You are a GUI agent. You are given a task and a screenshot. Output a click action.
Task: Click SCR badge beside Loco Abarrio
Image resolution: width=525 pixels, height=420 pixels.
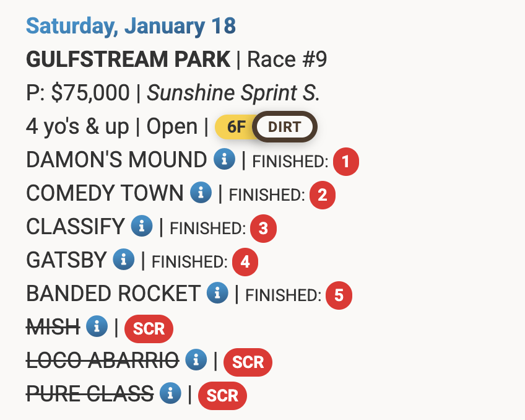coord(248,362)
